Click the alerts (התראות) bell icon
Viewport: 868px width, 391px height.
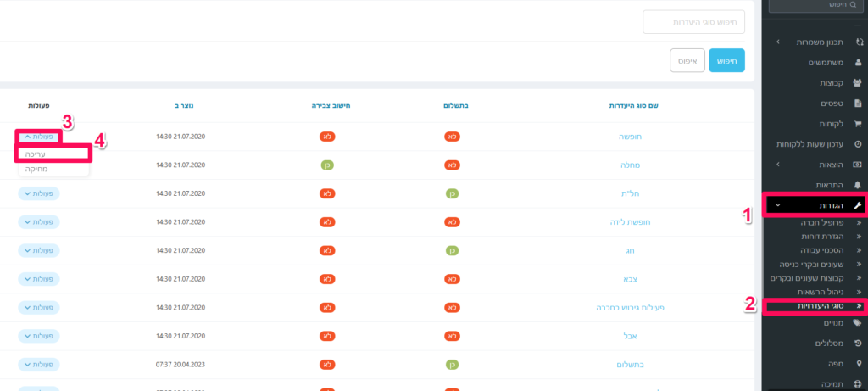tap(858, 185)
